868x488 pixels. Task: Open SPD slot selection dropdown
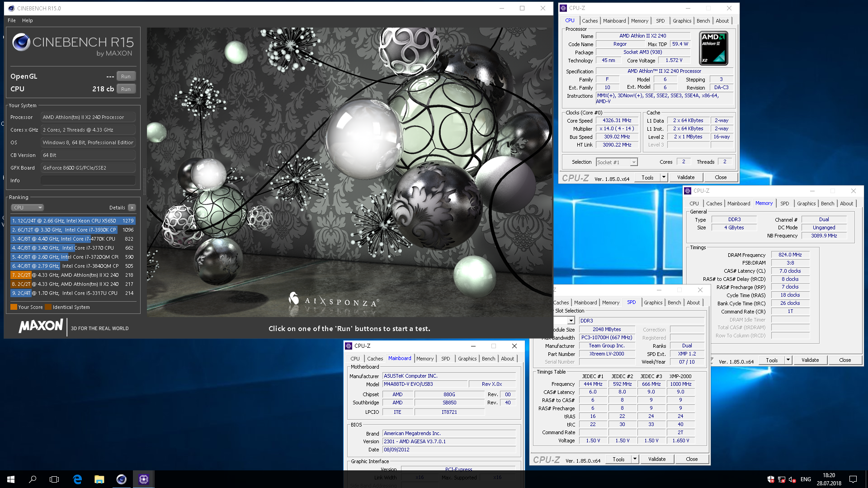pos(571,321)
